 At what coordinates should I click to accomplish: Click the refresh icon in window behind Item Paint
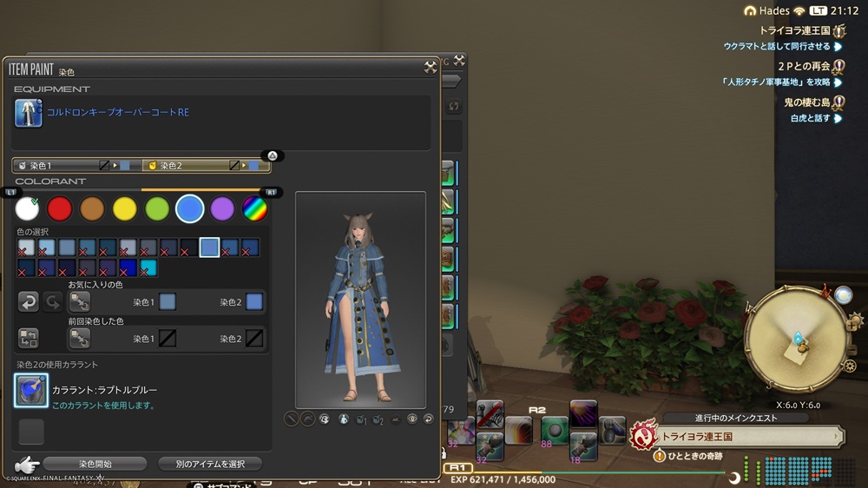pos(453,106)
